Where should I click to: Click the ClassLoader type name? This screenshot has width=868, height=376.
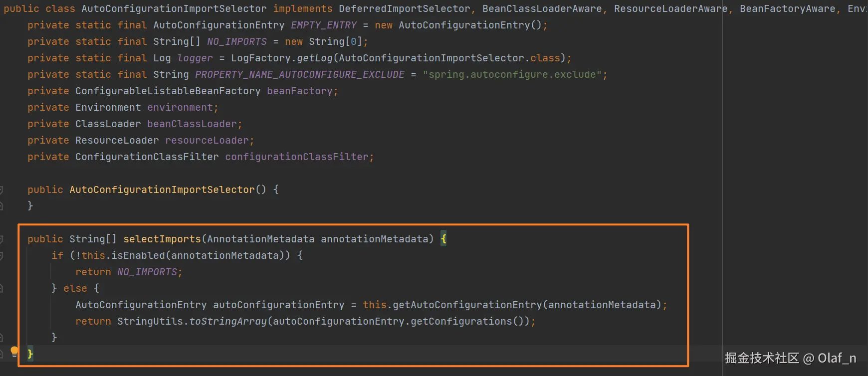[x=108, y=124]
